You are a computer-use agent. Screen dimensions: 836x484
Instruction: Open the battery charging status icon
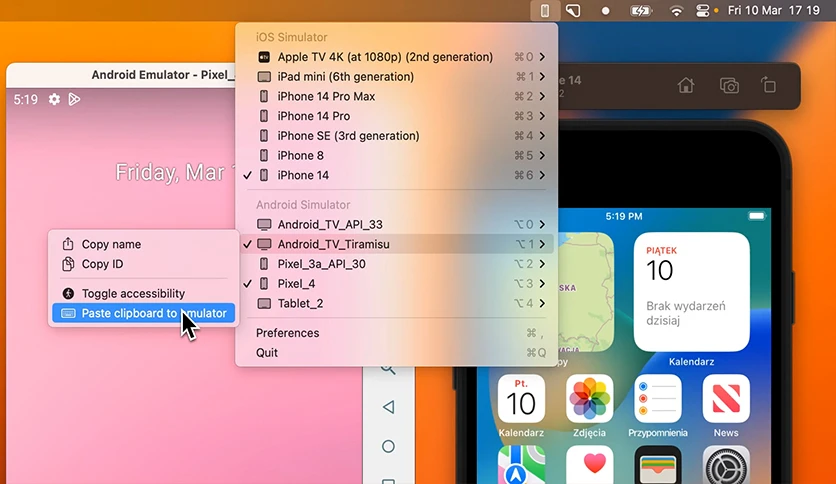640,11
